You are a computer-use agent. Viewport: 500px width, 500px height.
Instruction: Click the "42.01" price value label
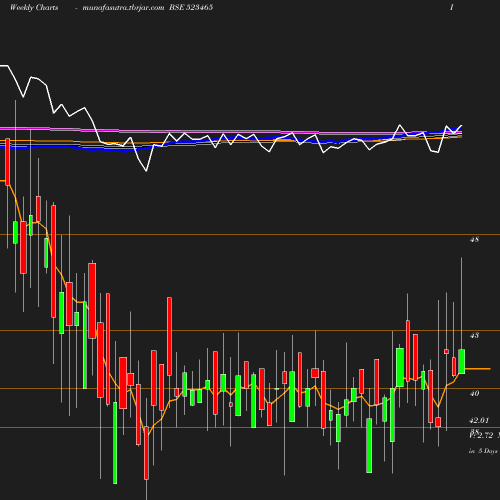479,420
